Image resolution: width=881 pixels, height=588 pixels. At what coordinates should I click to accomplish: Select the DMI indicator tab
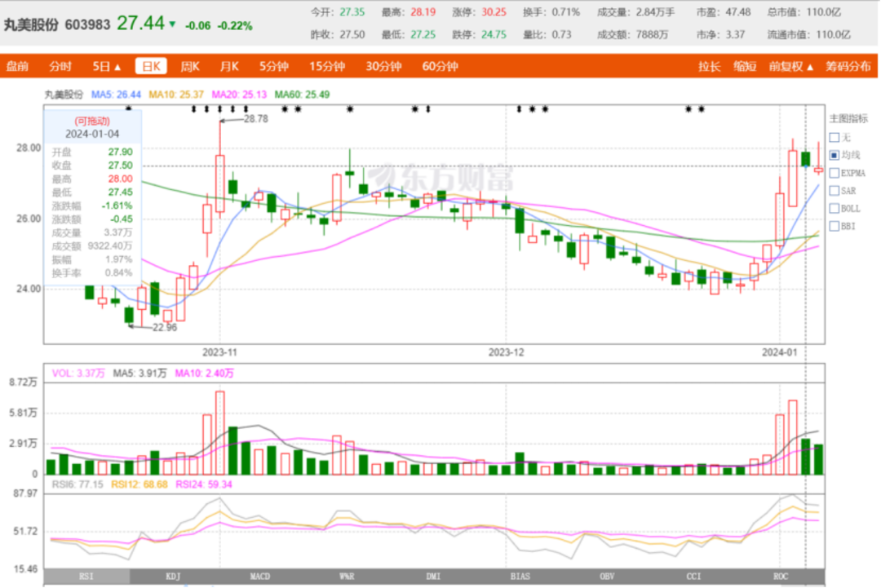(433, 577)
